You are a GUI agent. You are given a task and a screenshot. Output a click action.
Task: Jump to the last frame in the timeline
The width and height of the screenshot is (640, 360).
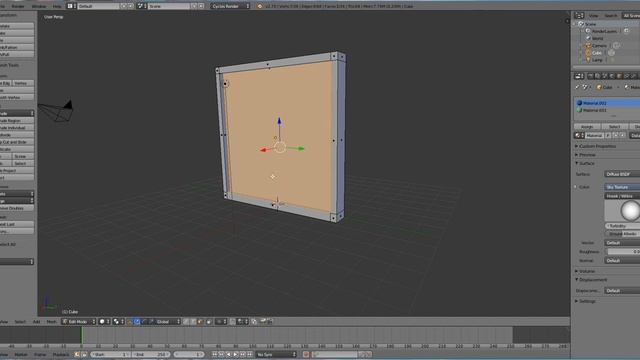point(250,354)
